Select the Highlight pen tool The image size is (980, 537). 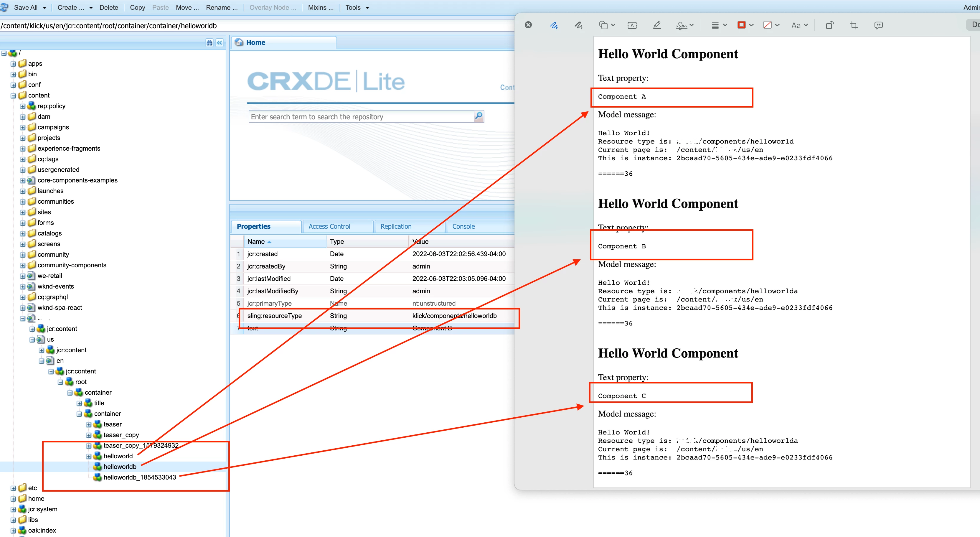657,25
